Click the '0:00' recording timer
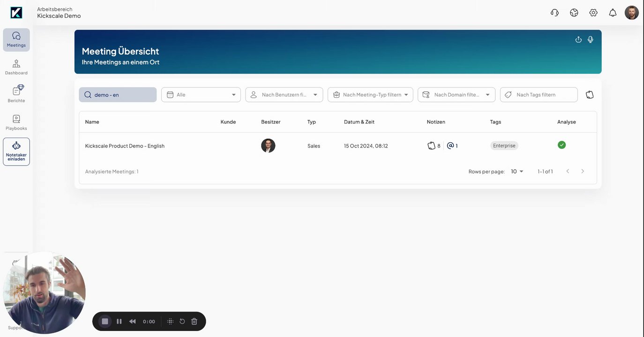 click(x=149, y=322)
